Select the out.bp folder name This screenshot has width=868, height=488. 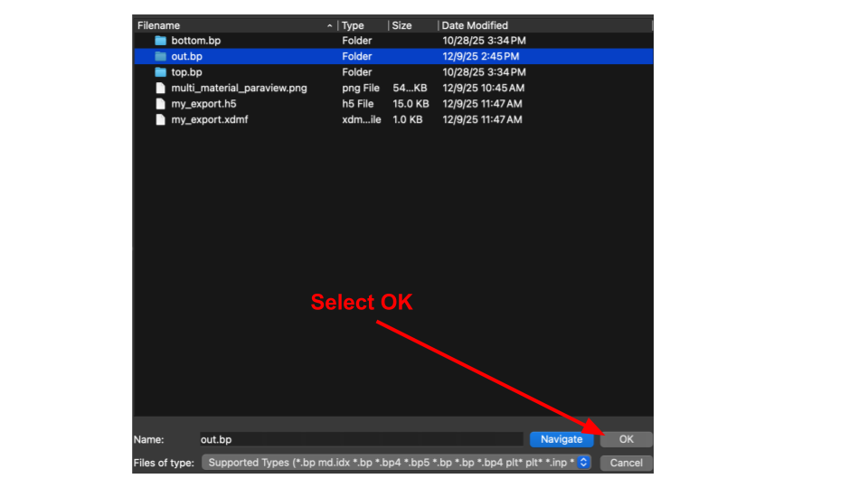pos(186,56)
